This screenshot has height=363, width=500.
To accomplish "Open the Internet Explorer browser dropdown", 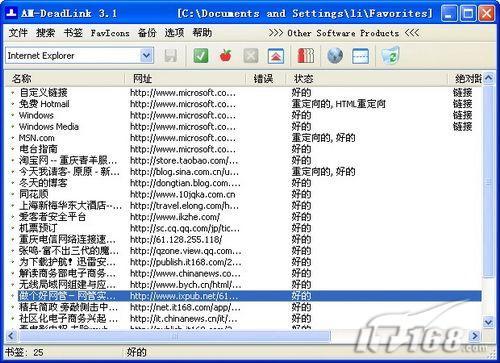I will click(146, 55).
